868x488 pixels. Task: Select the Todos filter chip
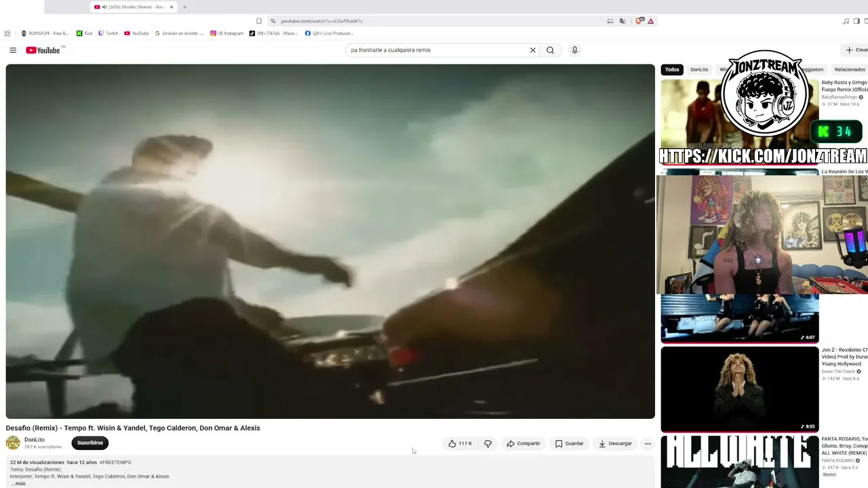coord(672,69)
